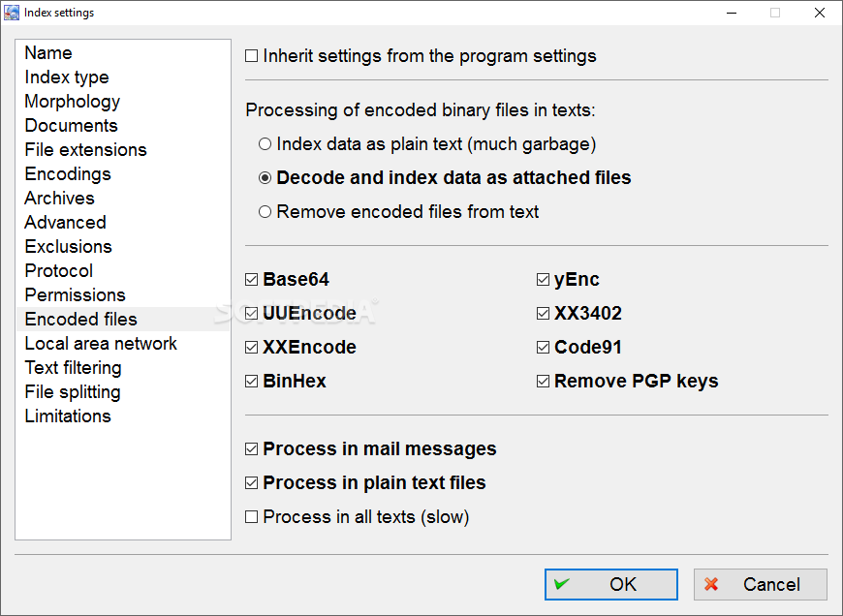The image size is (843, 616).
Task: Uncheck Process in mail messages
Action: [x=252, y=448]
